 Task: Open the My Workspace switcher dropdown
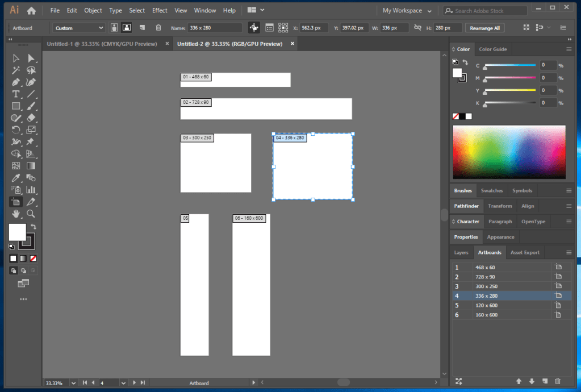coord(407,11)
